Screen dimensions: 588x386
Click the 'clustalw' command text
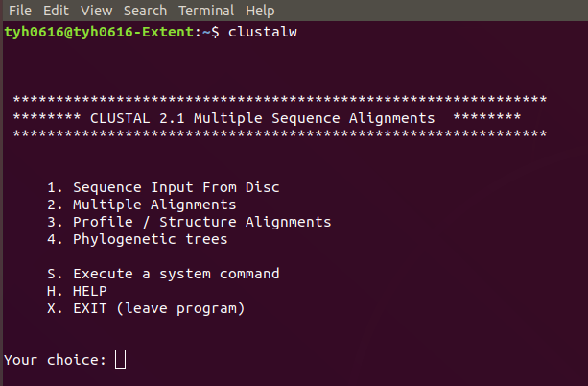pyautogui.click(x=263, y=32)
